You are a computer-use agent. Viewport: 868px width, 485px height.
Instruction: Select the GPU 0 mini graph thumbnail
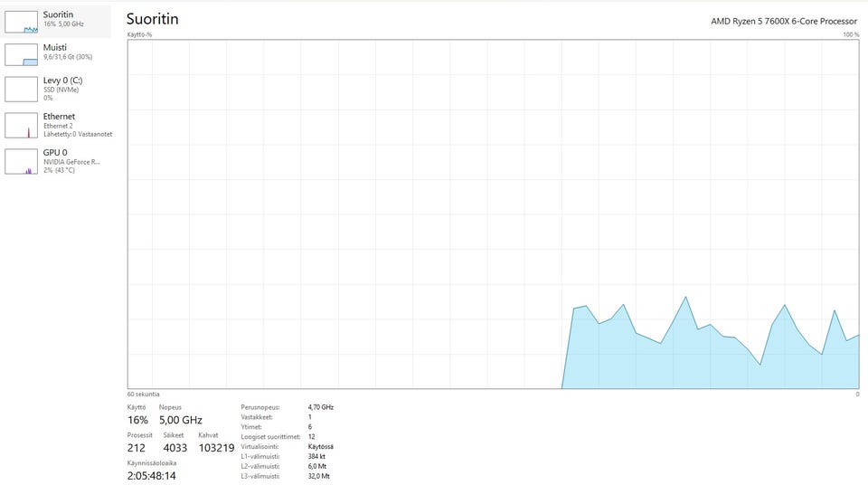21,161
